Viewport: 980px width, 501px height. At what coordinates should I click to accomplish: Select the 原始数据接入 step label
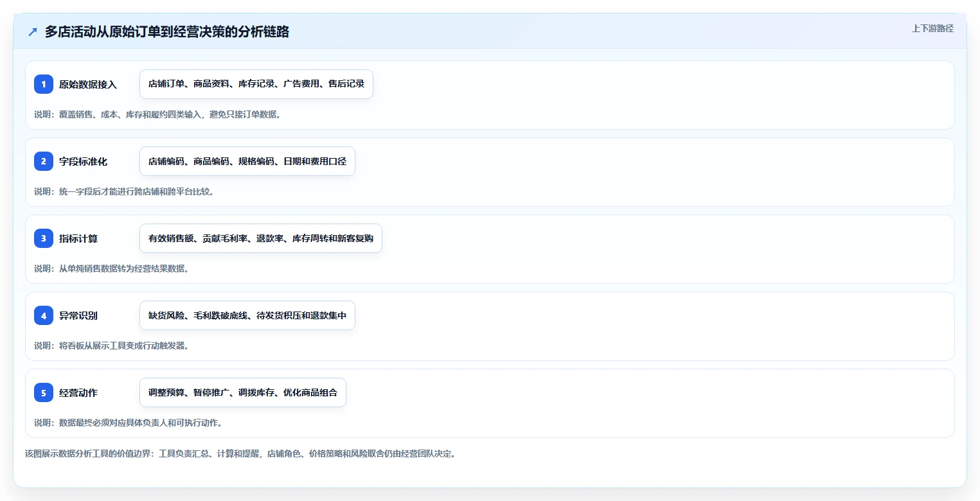point(88,84)
